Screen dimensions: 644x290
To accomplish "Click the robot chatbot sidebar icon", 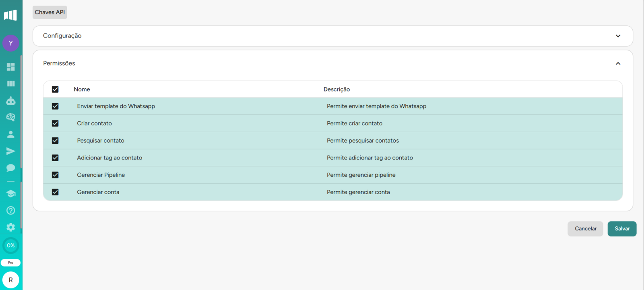I will 11,101.
